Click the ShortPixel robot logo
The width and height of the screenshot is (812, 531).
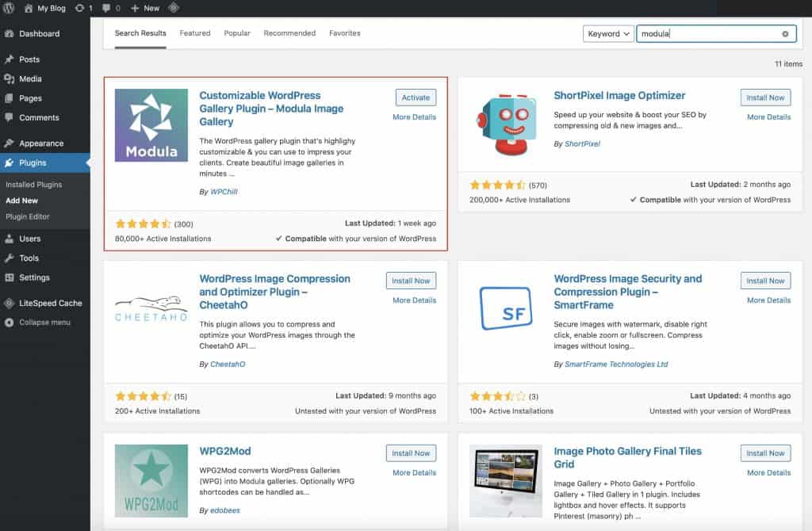click(x=505, y=125)
